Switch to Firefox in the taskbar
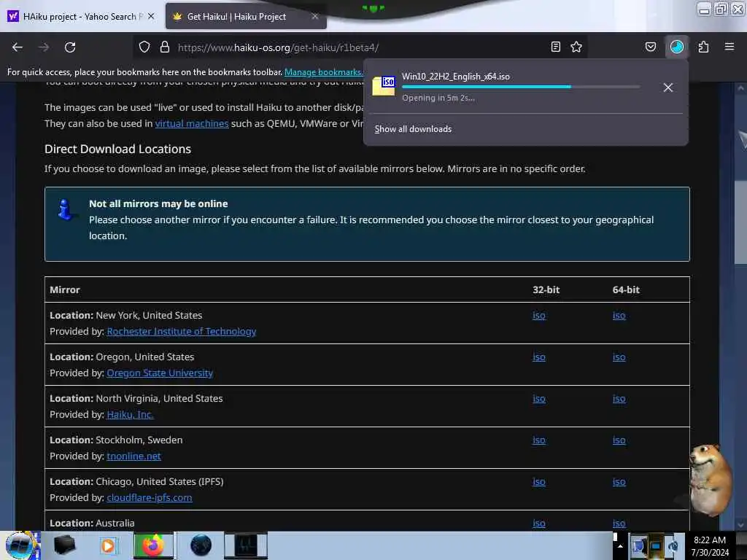 153,545
